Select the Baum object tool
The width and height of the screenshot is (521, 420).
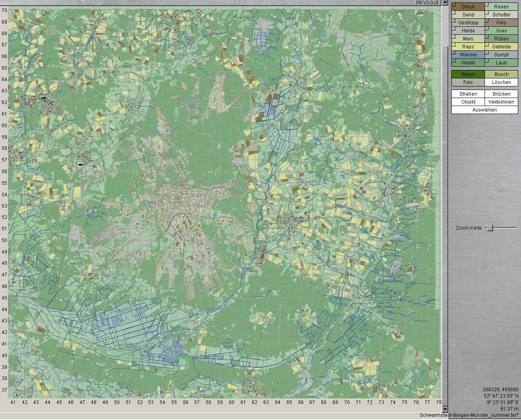[x=468, y=74]
